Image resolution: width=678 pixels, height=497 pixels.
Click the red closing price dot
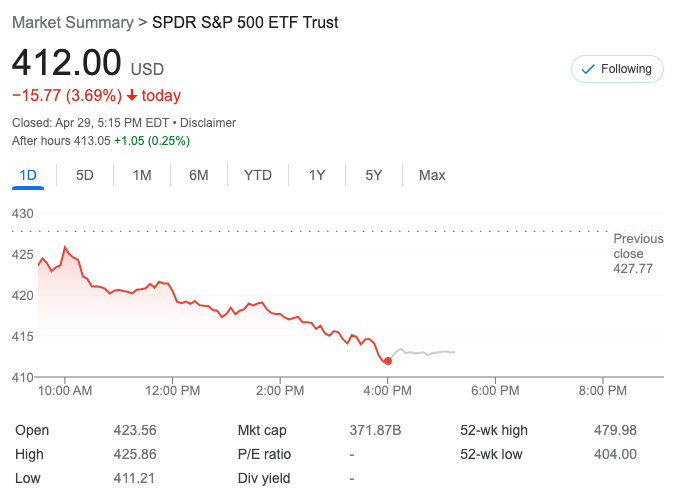[x=388, y=361]
